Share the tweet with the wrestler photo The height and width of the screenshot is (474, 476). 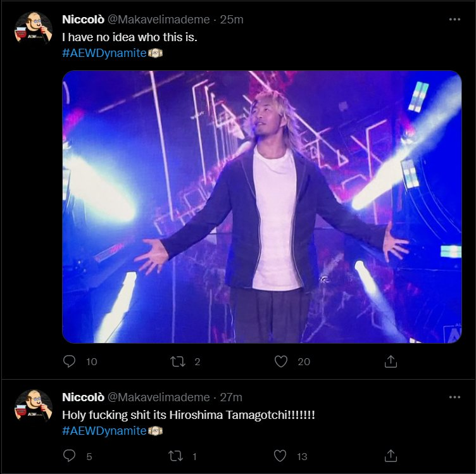coord(391,361)
